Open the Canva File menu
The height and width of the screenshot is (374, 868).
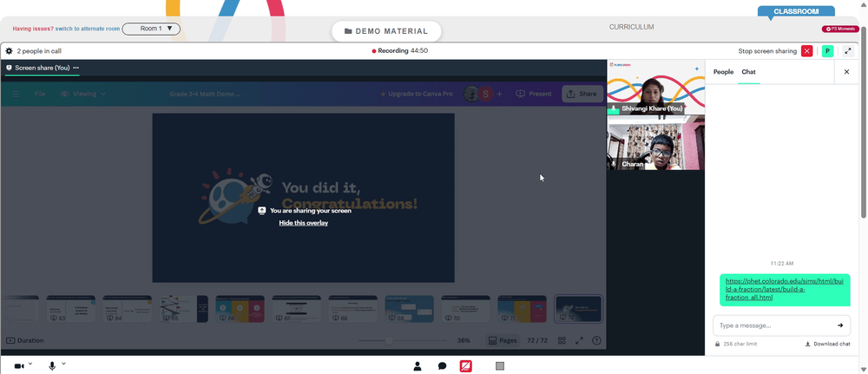(40, 94)
